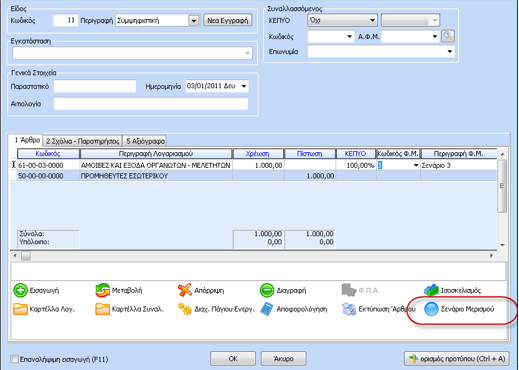This screenshot has width=519, height=370.
Task: Click the Διαγραφή green minus icon
Action: pos(267,290)
